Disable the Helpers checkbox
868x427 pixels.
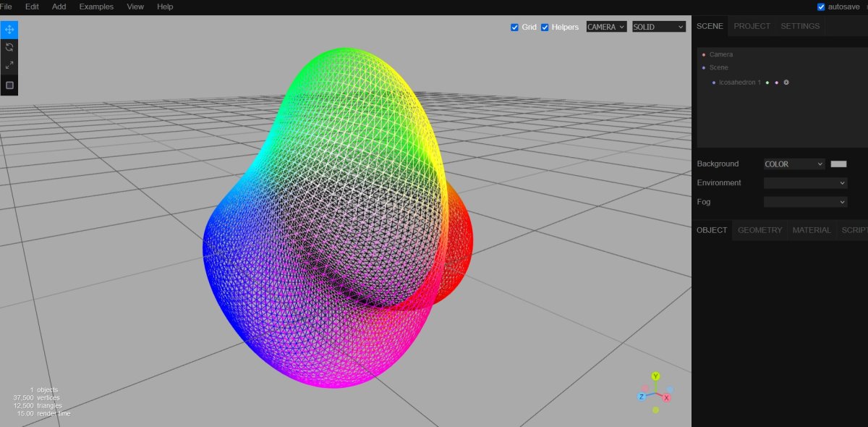(545, 28)
